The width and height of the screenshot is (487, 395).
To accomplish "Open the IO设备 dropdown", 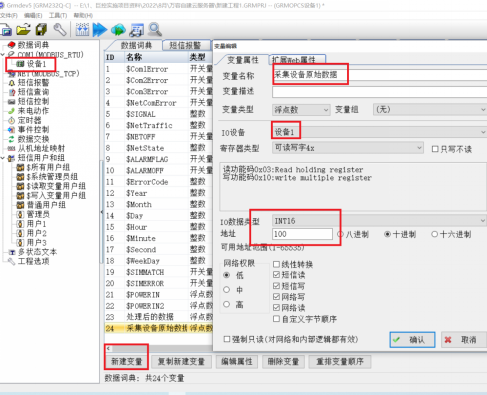I will point(379,132).
